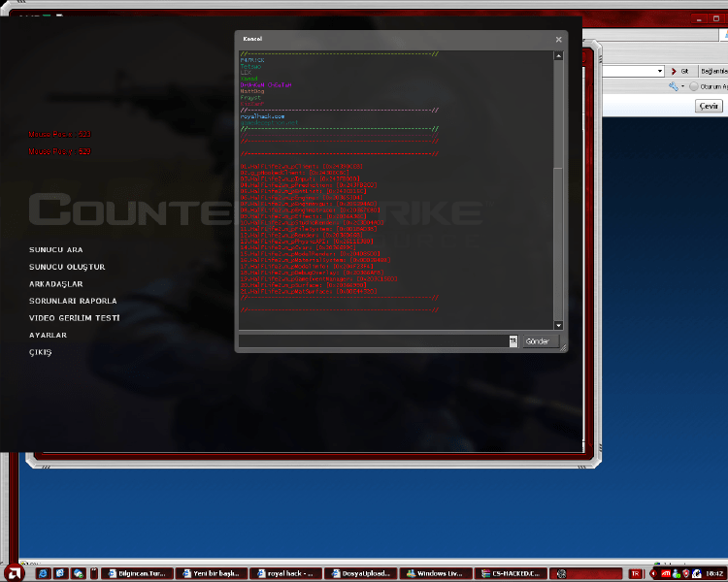Click console scrollbar up arrow
Viewport: 728px width, 582px height.
[558, 55]
